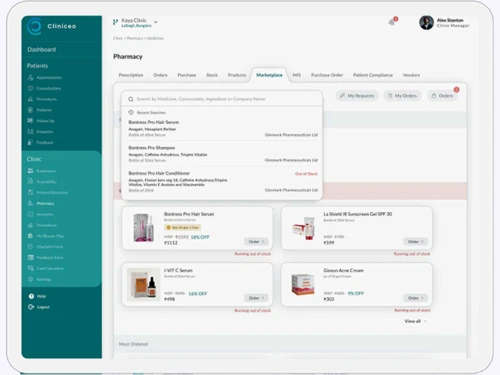Click the Analytics sidebar icon
Viewport: 500px width, 375px height.
pos(30,214)
